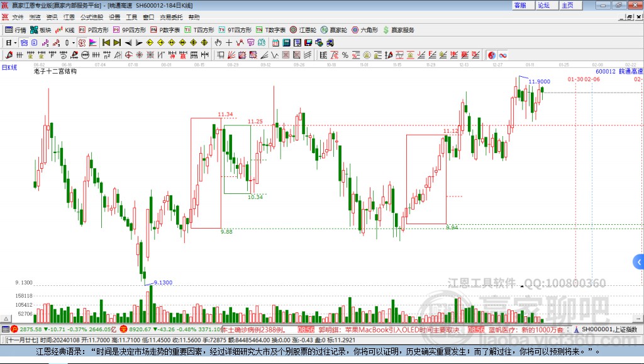Click the 11.34 price annotation on chart
This screenshot has width=644, height=364.
(225, 115)
